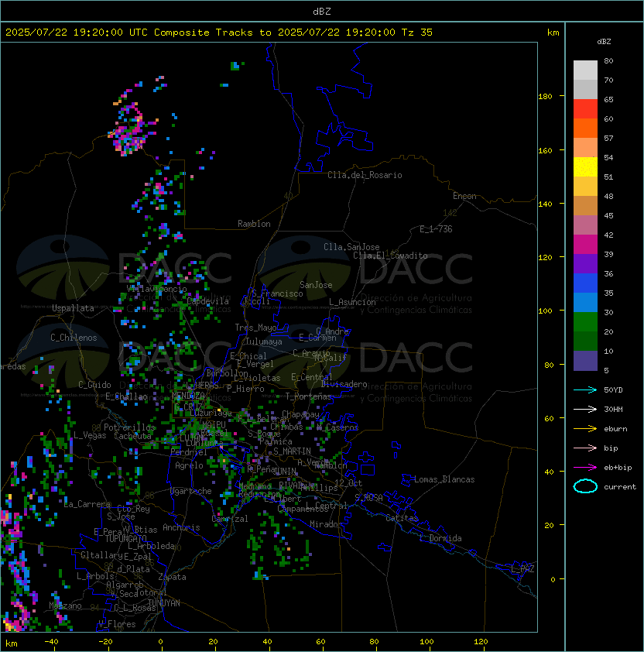Click the 'Carrizal' map label

coord(229,519)
